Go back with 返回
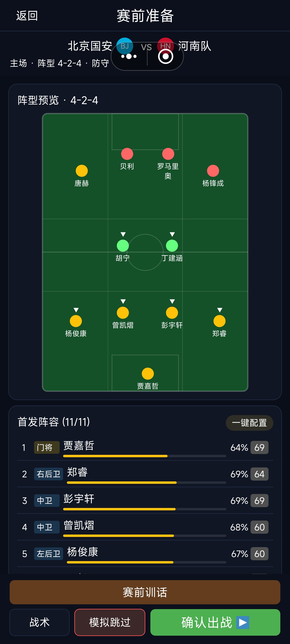 point(27,16)
